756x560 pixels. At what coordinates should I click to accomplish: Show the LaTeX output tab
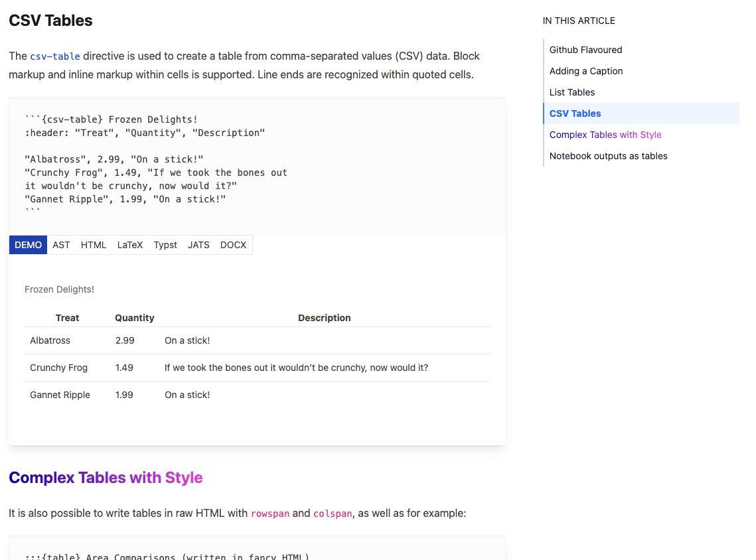tap(130, 245)
